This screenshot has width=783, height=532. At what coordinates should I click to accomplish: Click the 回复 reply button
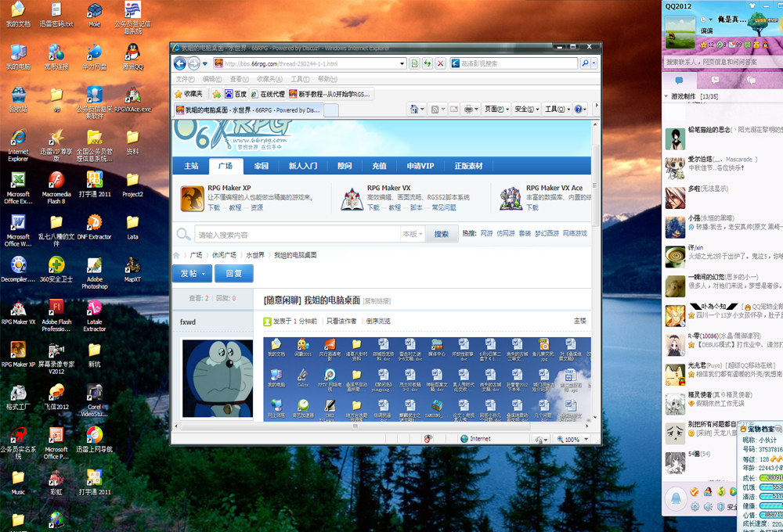(x=233, y=274)
